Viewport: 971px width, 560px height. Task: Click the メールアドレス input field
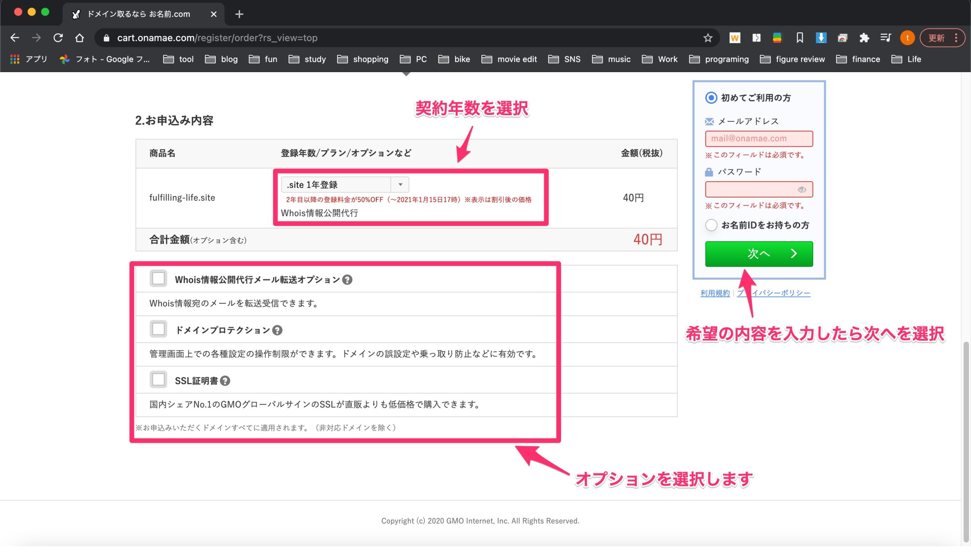tap(759, 138)
